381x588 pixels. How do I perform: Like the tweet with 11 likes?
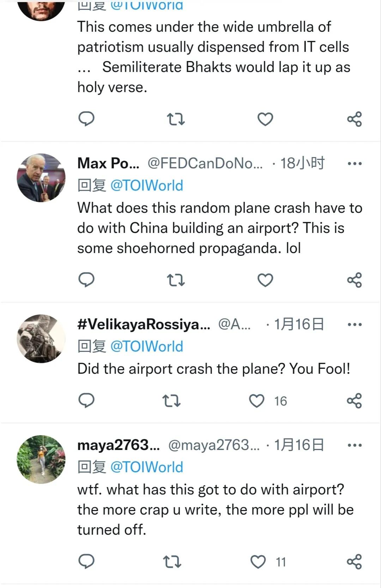[x=258, y=562]
